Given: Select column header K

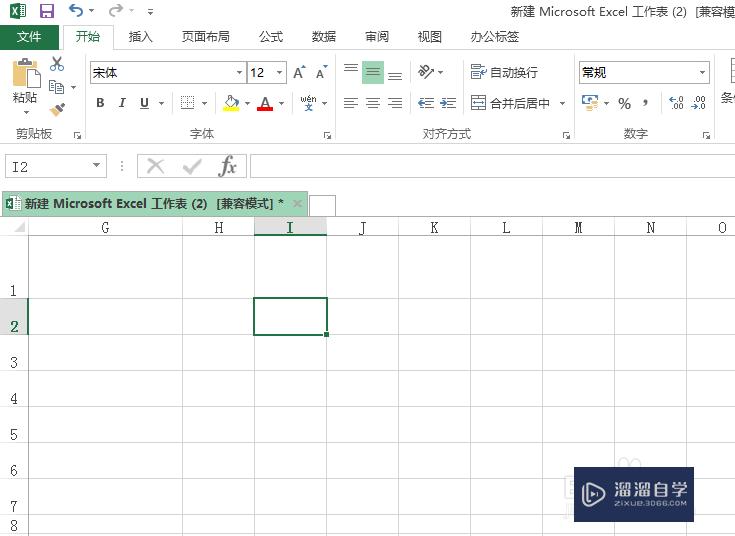Looking at the screenshot, I should pos(435,227).
